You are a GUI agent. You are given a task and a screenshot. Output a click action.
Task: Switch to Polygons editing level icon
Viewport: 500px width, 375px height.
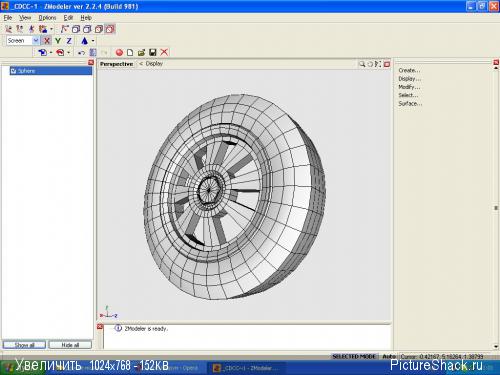pos(31,29)
